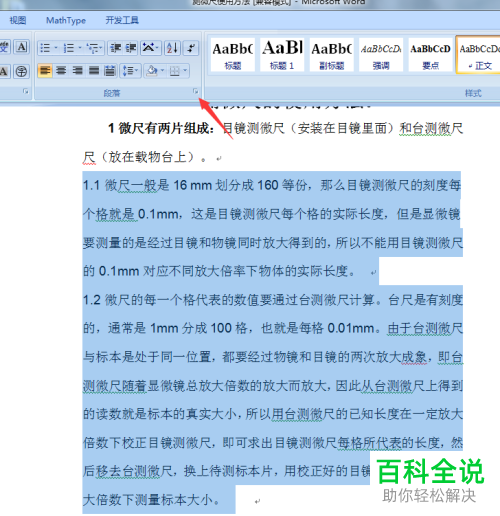
Task: Justify the paragraph text
Action: (94, 71)
